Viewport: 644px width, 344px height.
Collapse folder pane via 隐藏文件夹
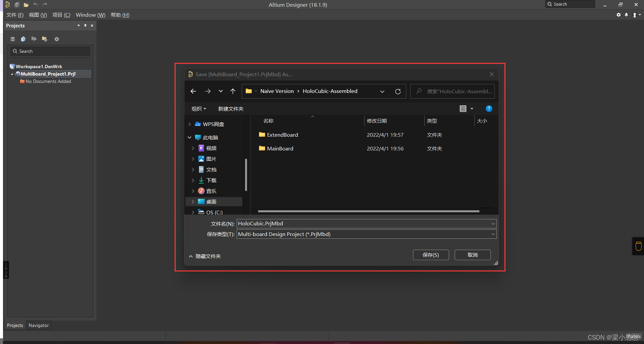click(205, 256)
